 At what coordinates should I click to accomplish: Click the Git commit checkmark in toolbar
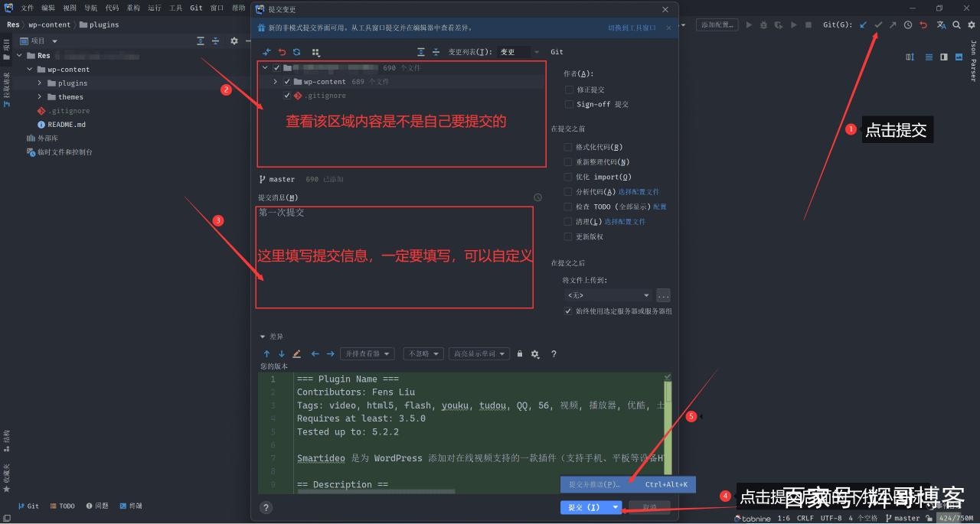coord(878,24)
